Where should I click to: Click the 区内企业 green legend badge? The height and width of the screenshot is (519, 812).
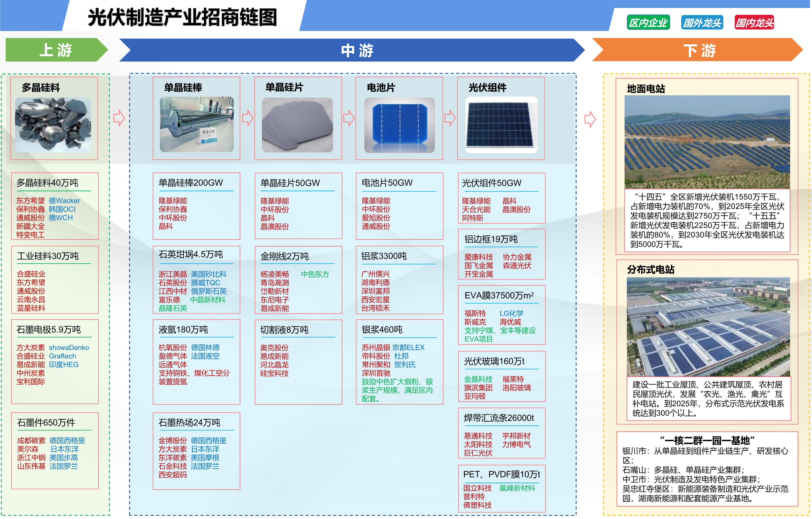click(x=648, y=22)
